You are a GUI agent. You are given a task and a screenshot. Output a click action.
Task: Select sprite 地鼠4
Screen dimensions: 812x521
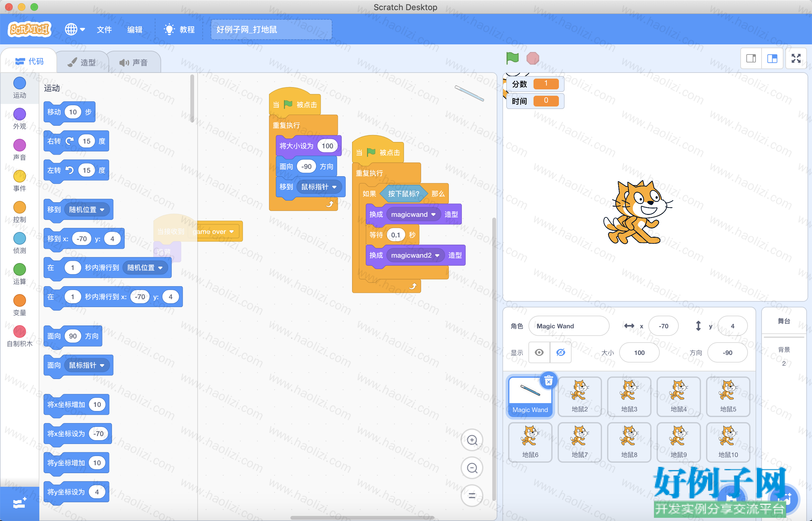tap(678, 396)
